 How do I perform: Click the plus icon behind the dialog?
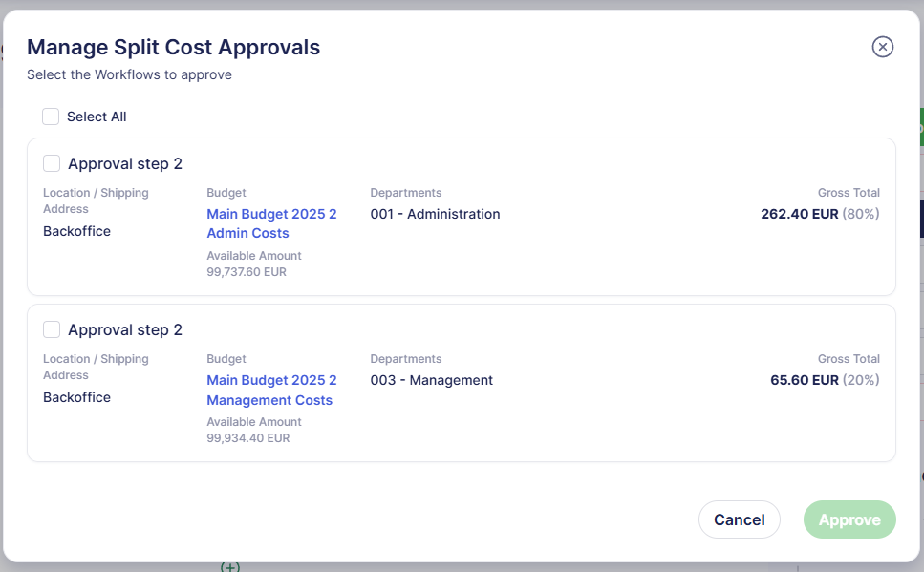[230, 566]
